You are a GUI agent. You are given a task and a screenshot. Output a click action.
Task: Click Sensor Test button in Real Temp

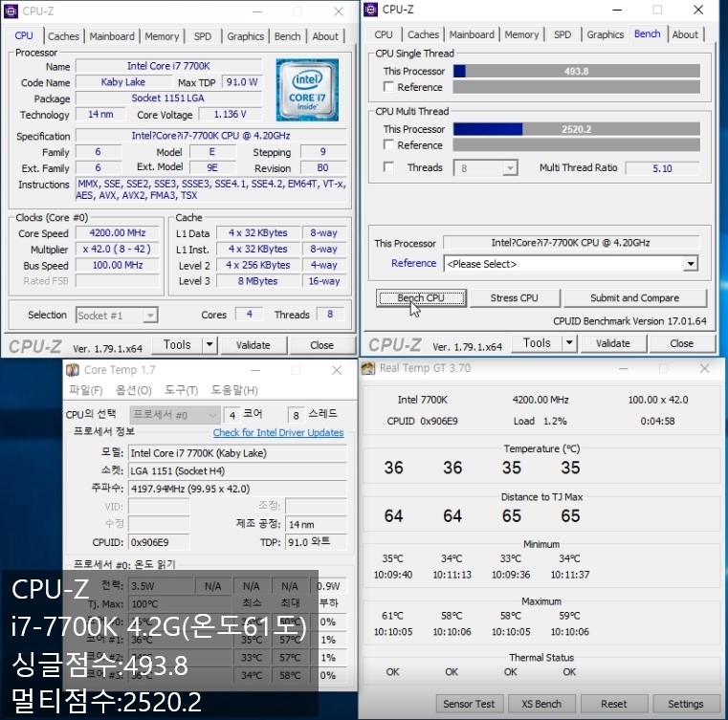tap(469, 704)
